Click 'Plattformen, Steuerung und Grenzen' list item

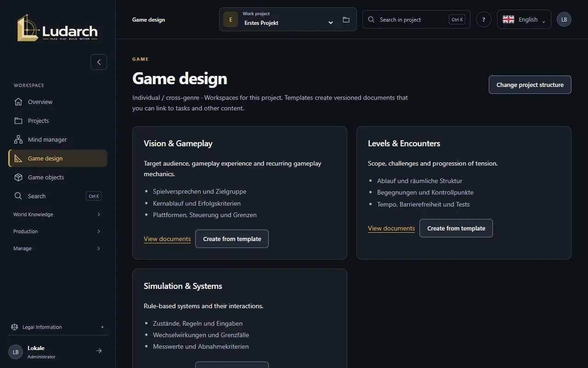(x=205, y=215)
